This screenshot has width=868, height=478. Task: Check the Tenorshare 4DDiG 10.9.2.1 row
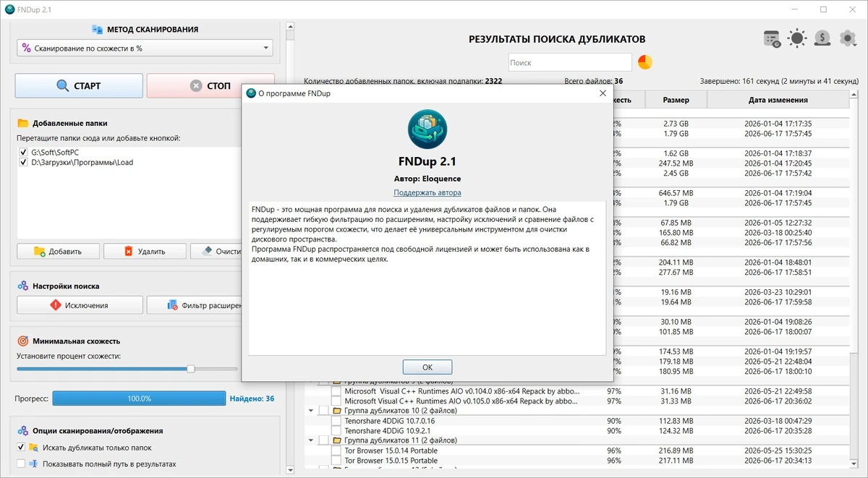point(336,431)
